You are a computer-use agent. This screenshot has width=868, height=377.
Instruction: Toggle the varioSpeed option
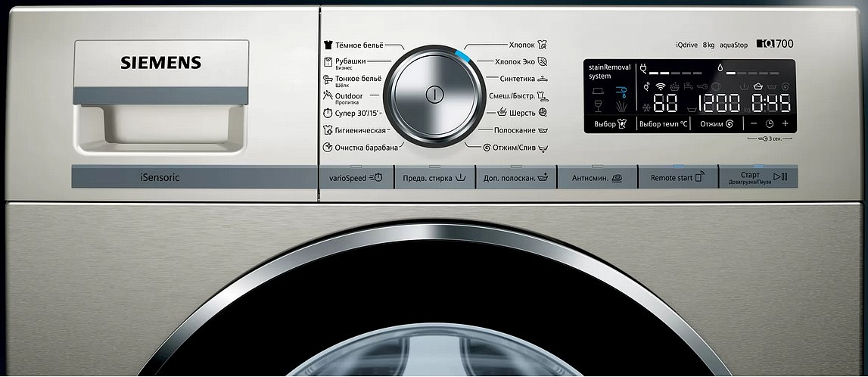356,178
